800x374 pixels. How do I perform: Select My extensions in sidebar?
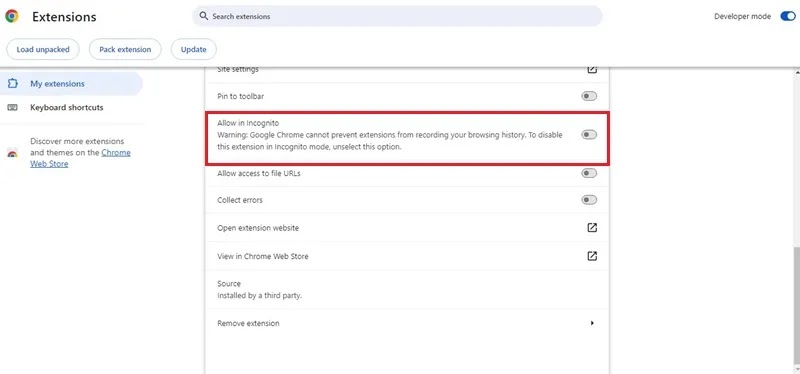tap(71, 84)
